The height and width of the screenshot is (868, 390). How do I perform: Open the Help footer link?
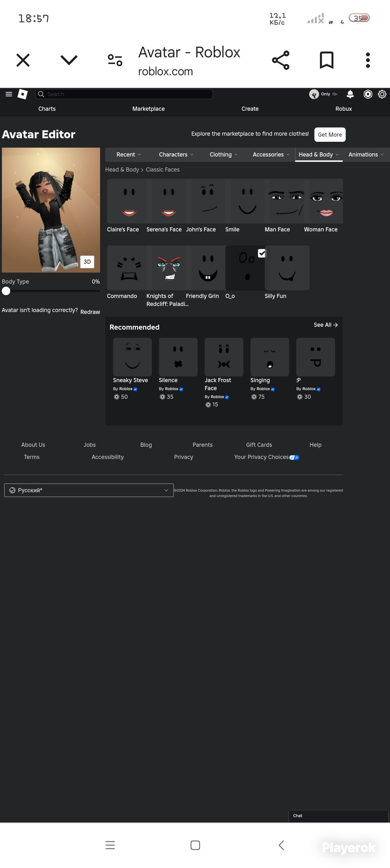click(x=316, y=445)
